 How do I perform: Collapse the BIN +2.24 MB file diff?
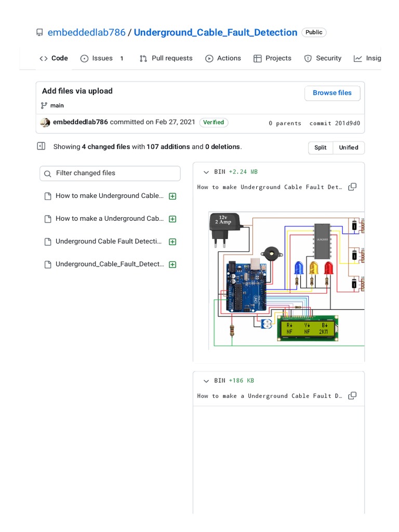pyautogui.click(x=206, y=172)
